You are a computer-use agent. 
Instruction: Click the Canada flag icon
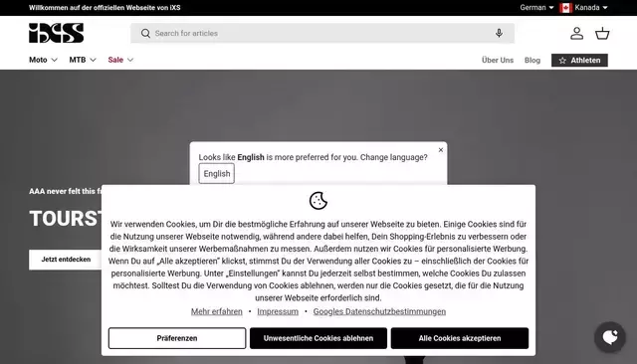(565, 8)
